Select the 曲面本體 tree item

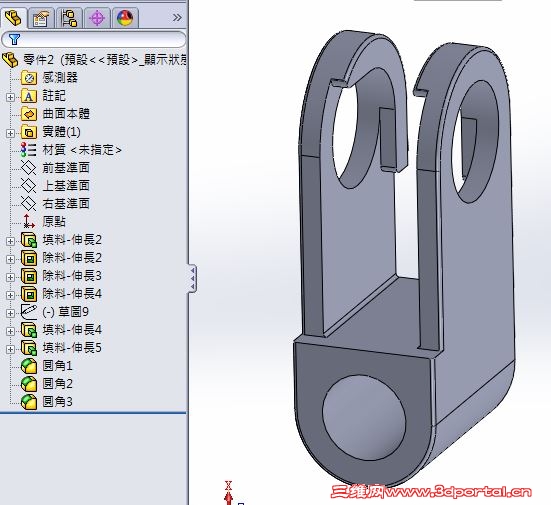[66, 114]
